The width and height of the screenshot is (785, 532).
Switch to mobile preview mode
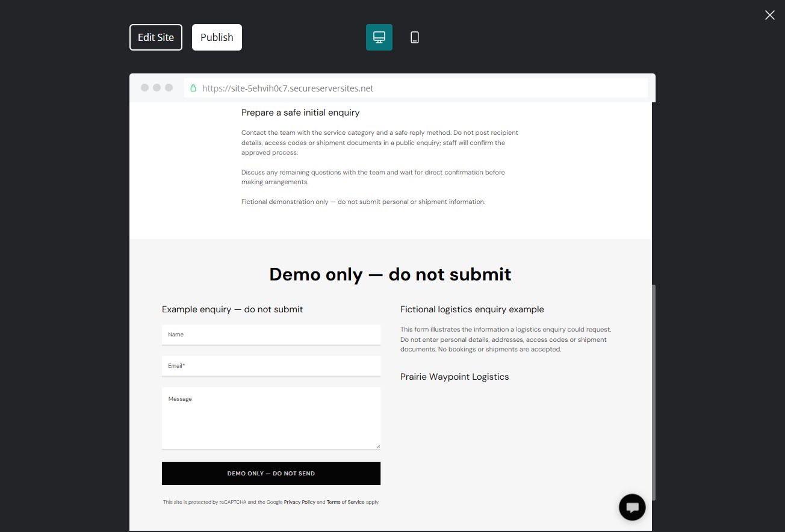click(415, 37)
